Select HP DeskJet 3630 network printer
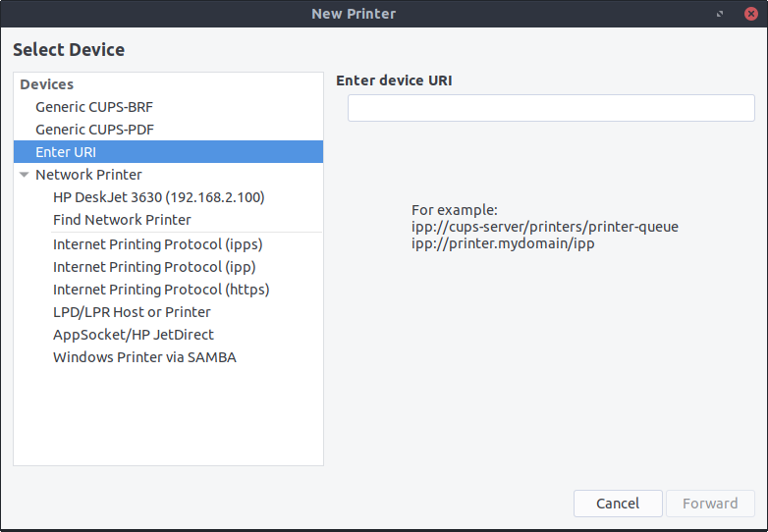 [158, 197]
